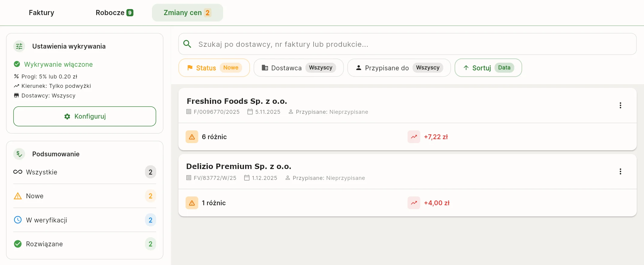
Task: Click the warning icon beside 1 różnic
Action: 192,203
